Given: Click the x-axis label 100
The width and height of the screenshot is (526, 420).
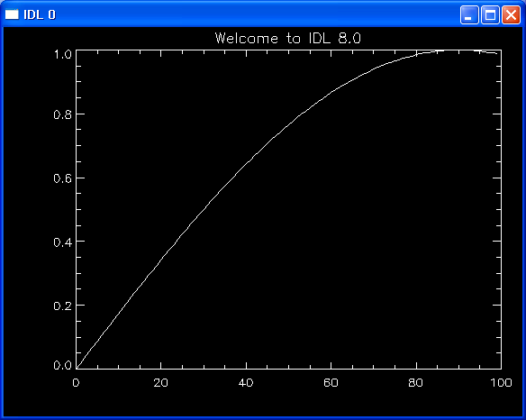Looking at the screenshot, I should coord(501,383).
